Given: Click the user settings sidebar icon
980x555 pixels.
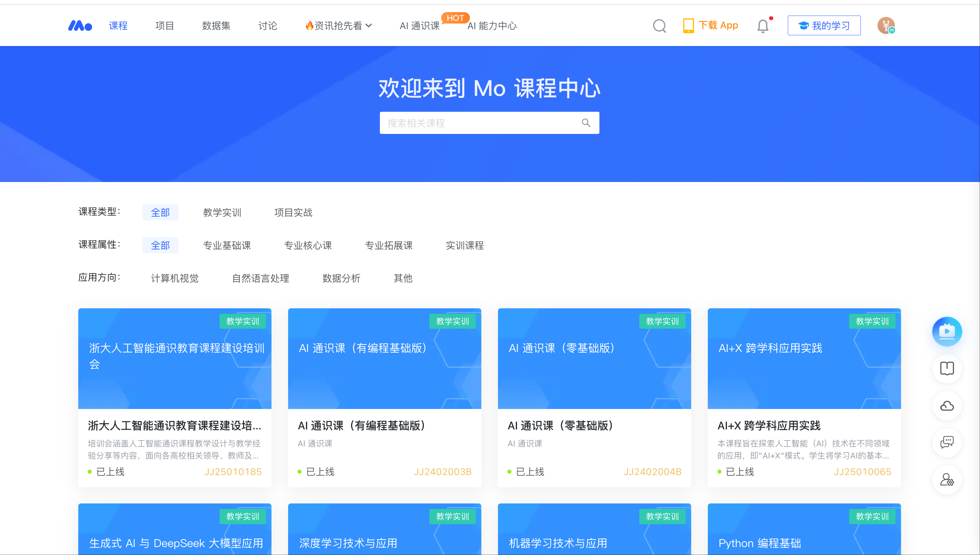Looking at the screenshot, I should tap(946, 480).
